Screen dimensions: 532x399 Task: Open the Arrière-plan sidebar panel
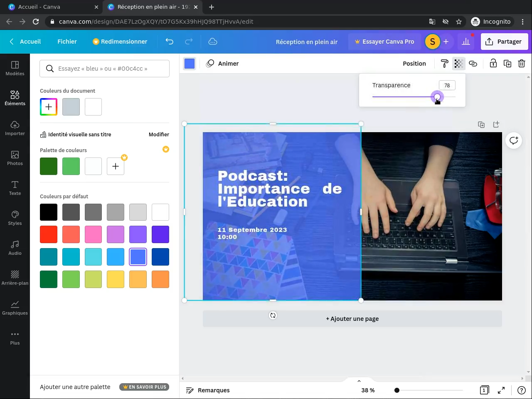[15, 278]
